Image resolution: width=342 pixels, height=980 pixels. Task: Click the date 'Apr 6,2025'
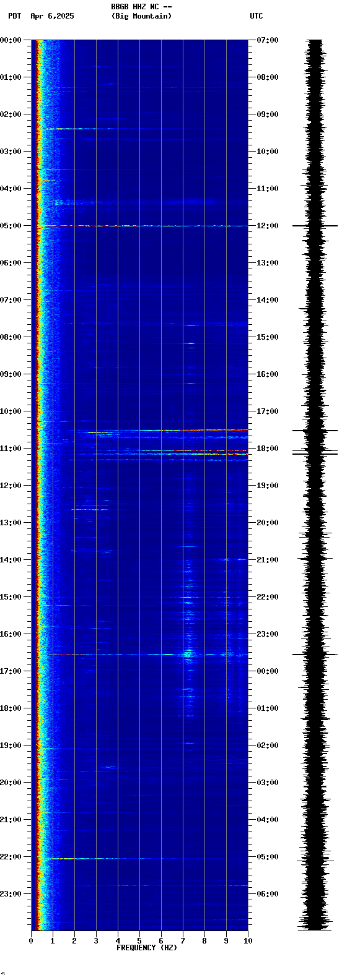click(x=52, y=16)
